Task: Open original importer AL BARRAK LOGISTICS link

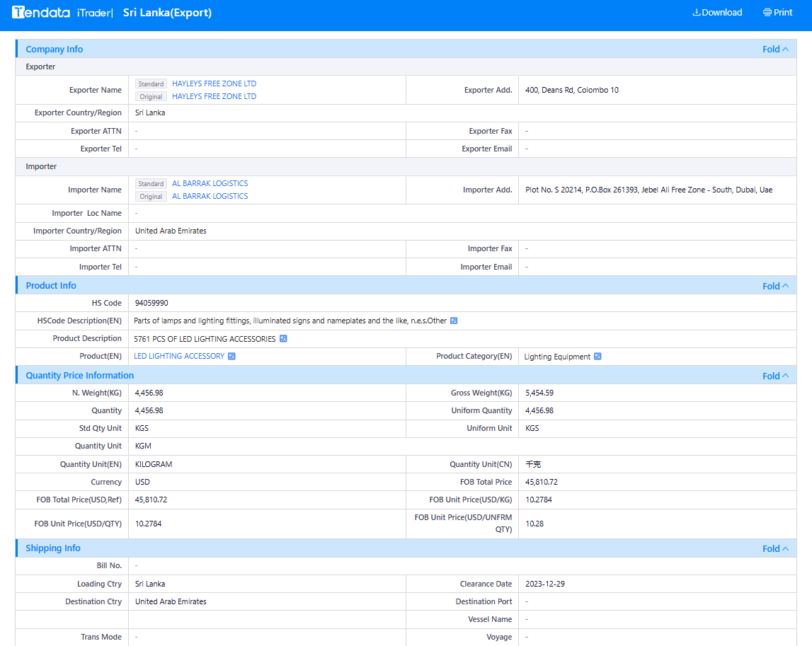Action: (210, 196)
